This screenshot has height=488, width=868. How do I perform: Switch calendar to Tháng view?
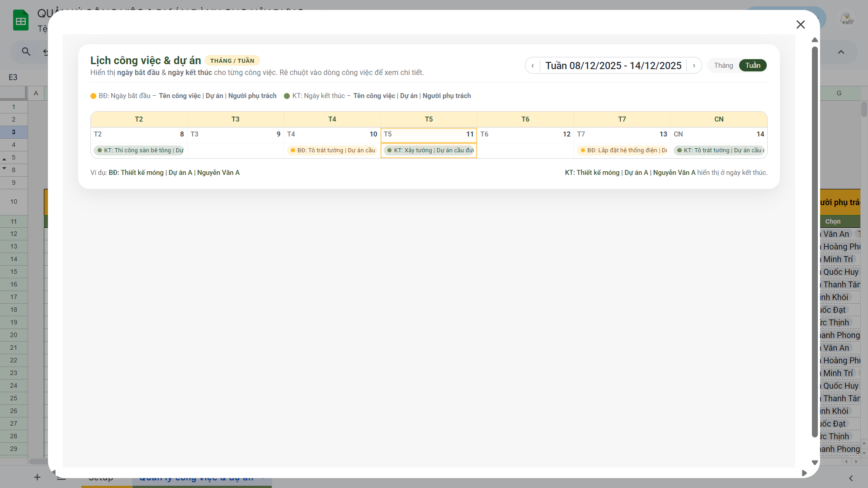[723, 66]
